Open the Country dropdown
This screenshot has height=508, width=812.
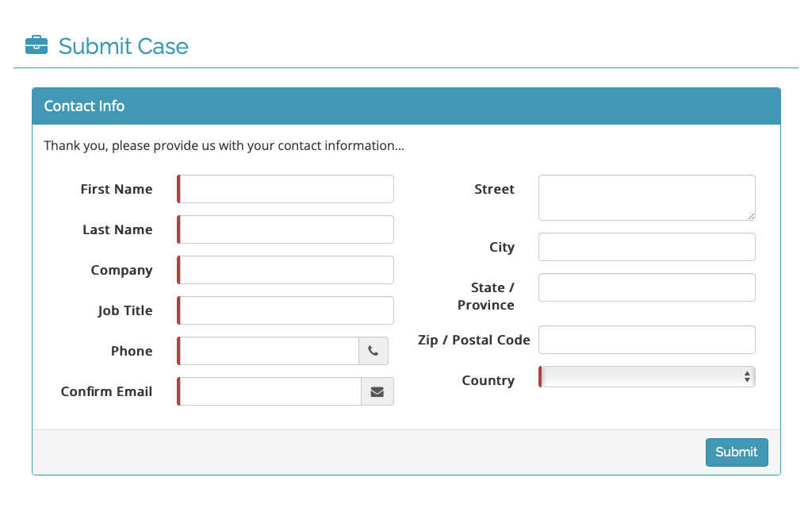tap(647, 377)
